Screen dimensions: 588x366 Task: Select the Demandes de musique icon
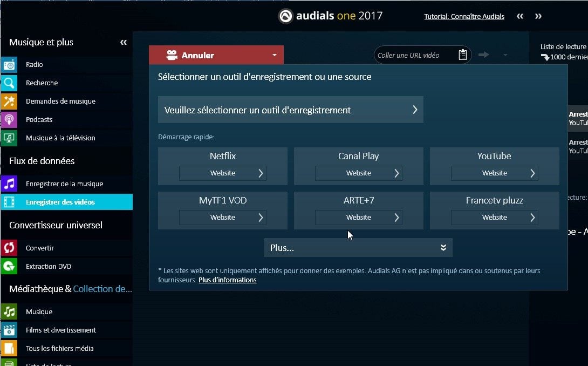click(x=9, y=101)
